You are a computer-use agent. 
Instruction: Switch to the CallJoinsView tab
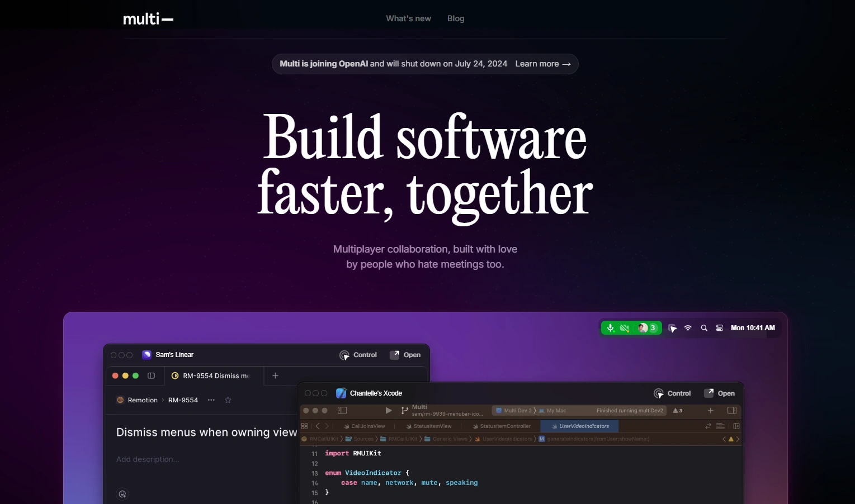[x=364, y=426]
